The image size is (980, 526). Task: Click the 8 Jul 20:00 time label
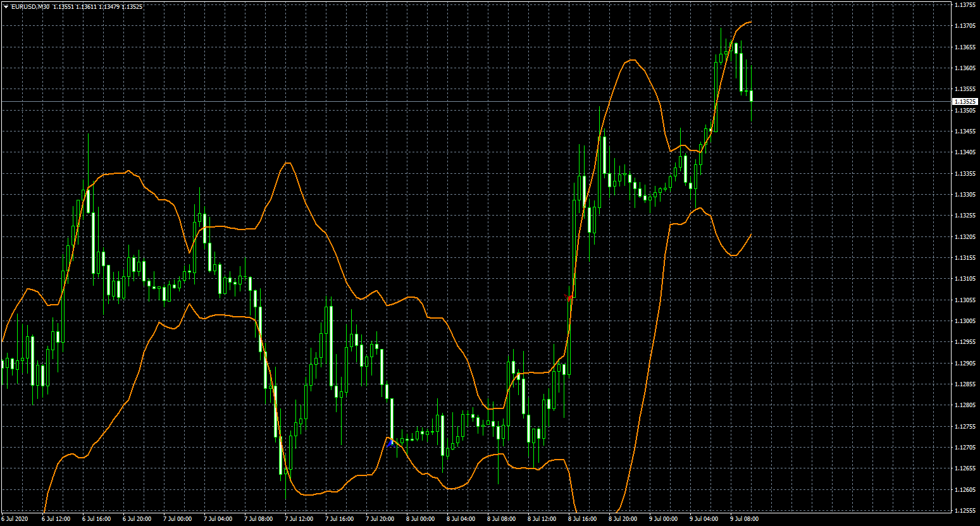coord(623,519)
